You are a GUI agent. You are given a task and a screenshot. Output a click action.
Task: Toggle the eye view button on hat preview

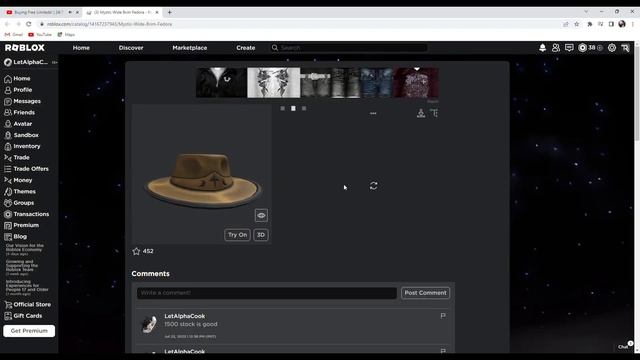coord(261,216)
